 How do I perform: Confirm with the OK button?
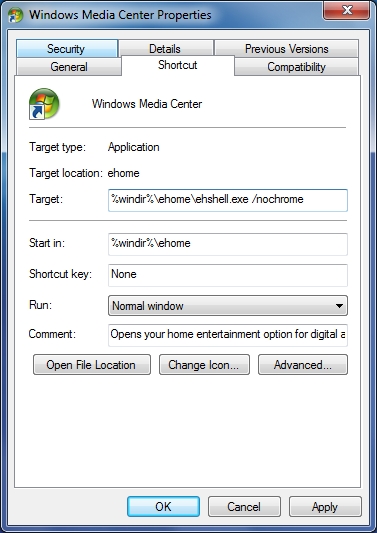point(164,506)
